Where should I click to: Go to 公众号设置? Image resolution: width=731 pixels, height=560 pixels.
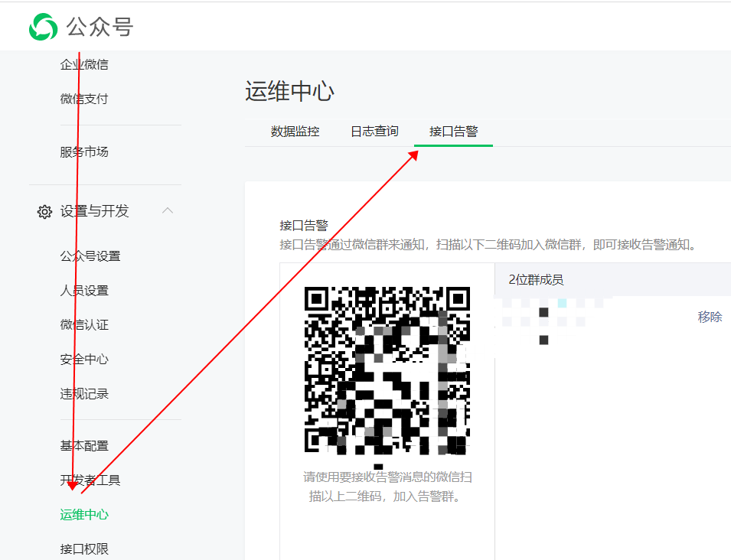click(90, 256)
